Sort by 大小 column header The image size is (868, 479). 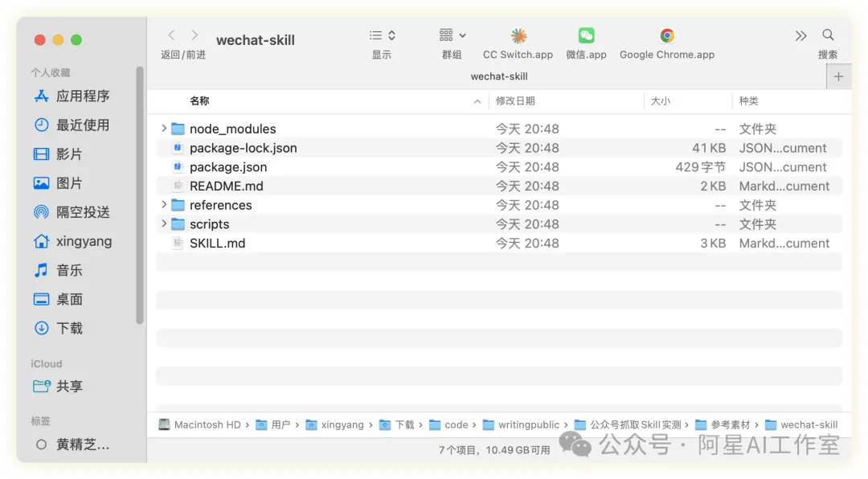660,100
